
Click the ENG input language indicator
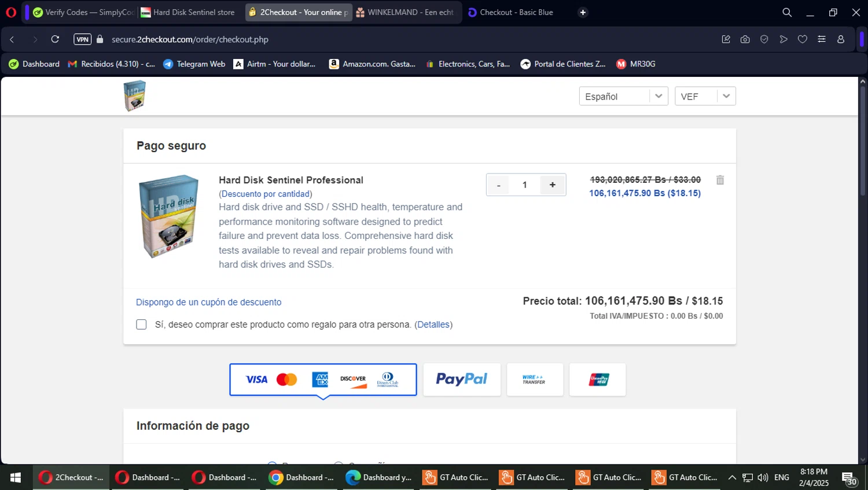click(782, 477)
